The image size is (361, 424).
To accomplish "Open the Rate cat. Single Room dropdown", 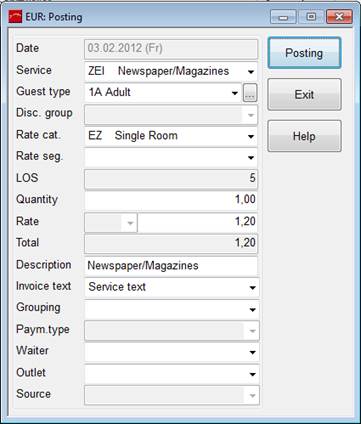I will 171,136.
